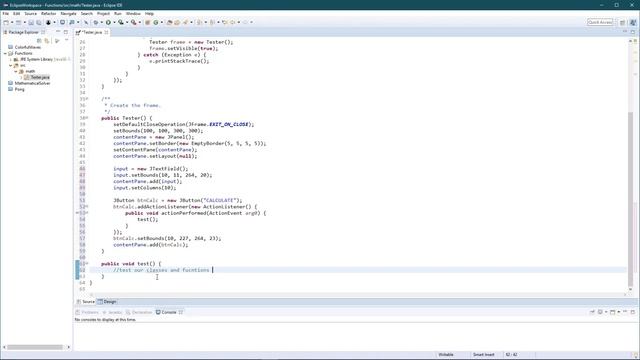Select the Package Explorer tab
Screen dimensions: 640x360
click(x=23, y=32)
